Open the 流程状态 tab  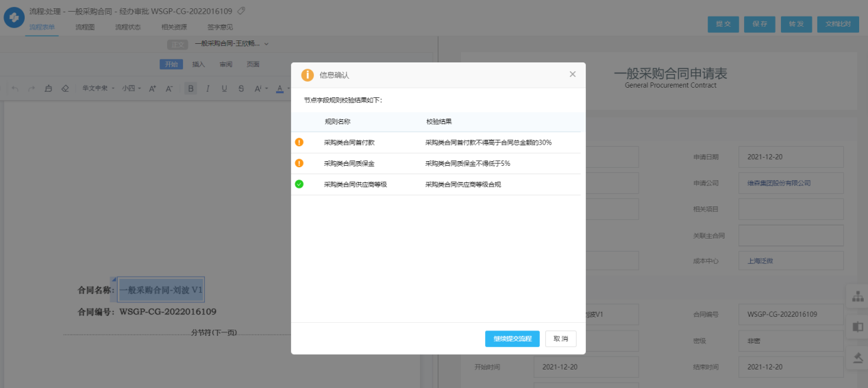[x=127, y=27]
